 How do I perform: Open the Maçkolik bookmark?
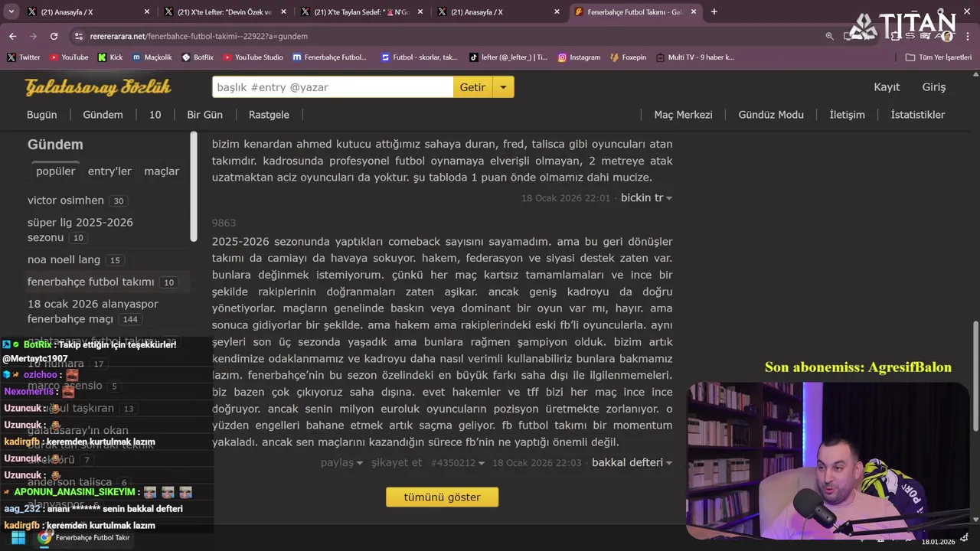152,57
